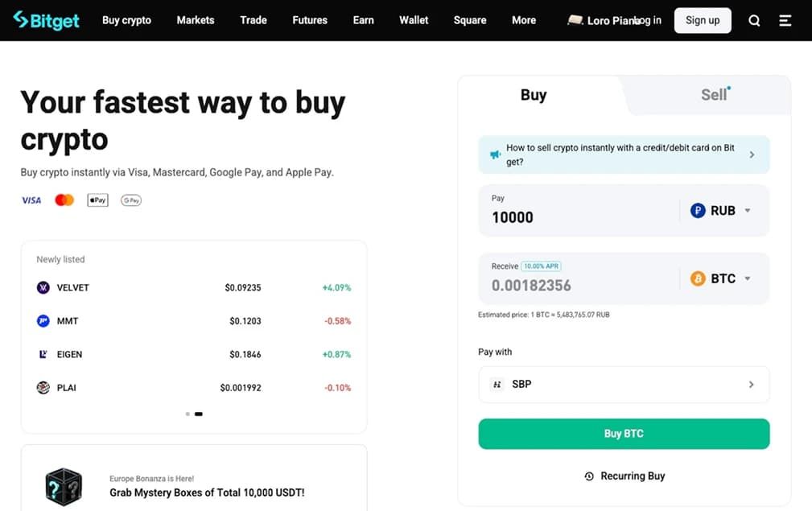
Task: Click the Sign up button
Action: [x=703, y=20]
